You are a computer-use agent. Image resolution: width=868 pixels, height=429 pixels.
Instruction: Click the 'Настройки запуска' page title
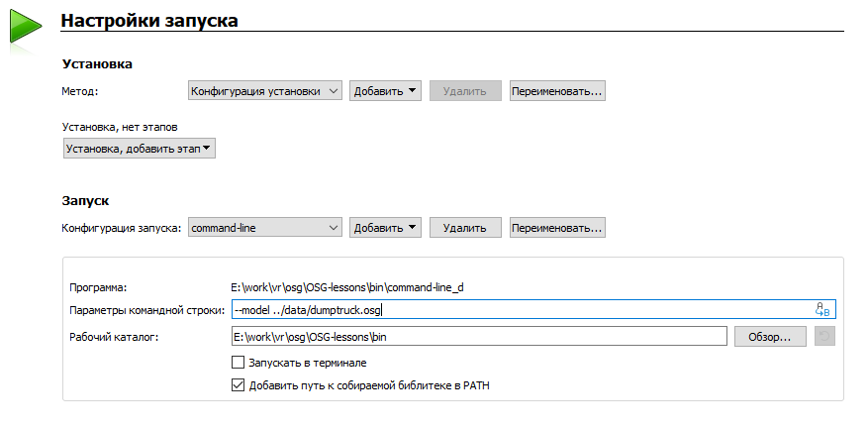149,20
